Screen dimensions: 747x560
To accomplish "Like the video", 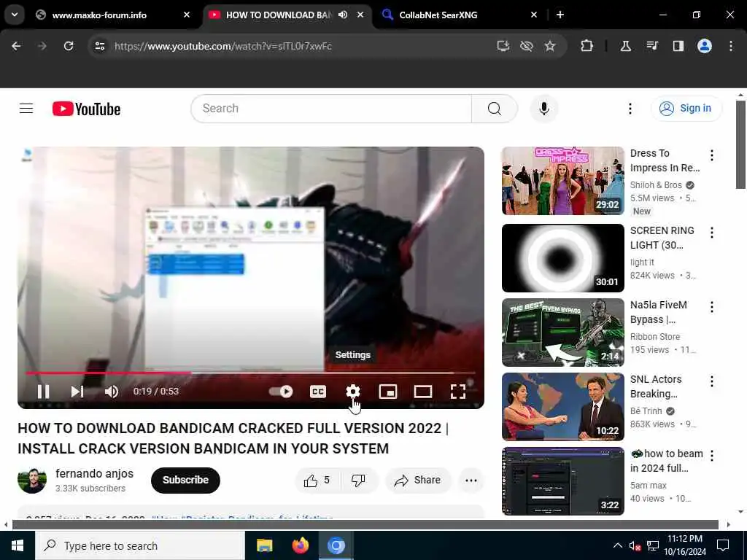I will pyautogui.click(x=317, y=480).
